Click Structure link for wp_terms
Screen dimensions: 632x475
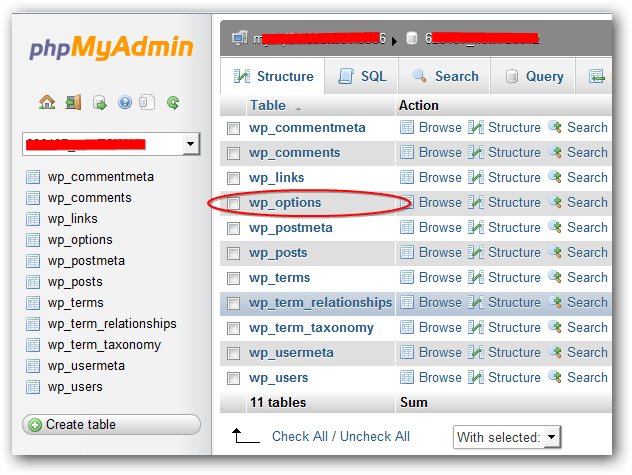[514, 277]
